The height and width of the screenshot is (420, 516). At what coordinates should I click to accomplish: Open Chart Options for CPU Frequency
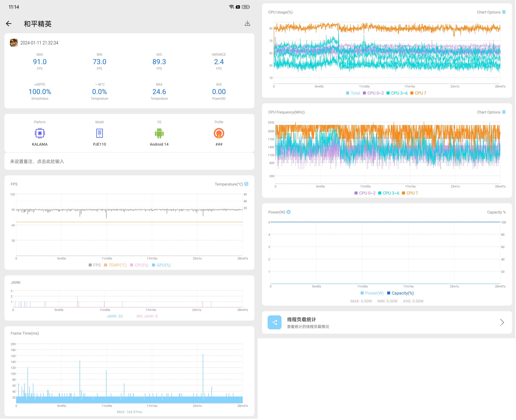tap(491, 112)
